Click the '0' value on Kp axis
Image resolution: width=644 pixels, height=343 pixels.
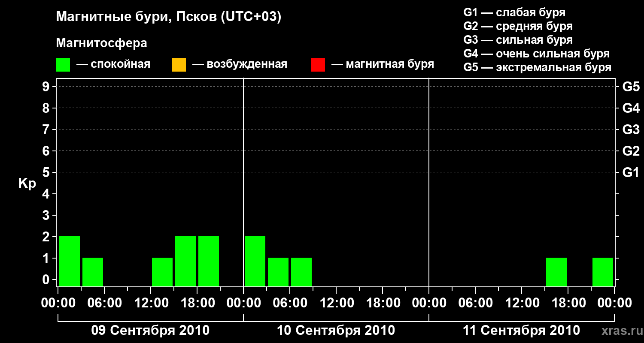click(x=47, y=280)
